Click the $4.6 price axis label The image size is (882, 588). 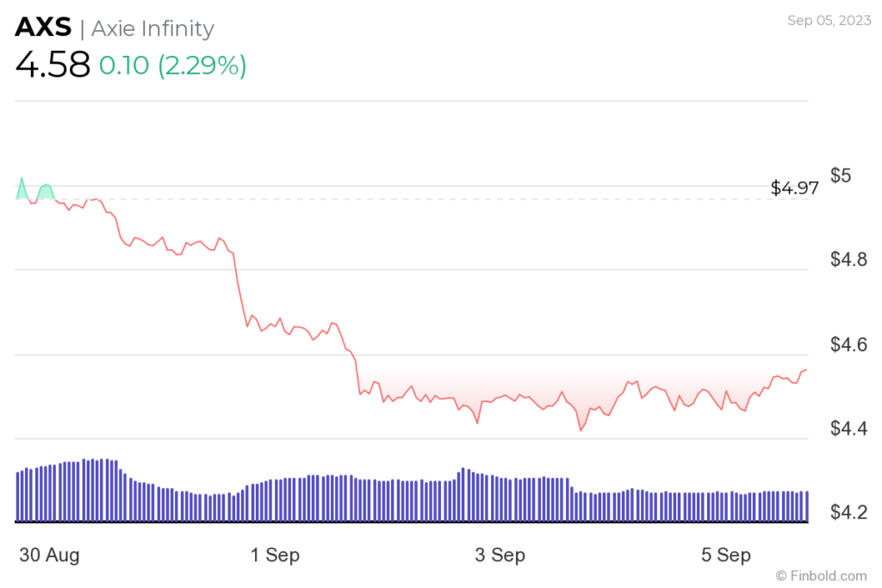tap(849, 344)
